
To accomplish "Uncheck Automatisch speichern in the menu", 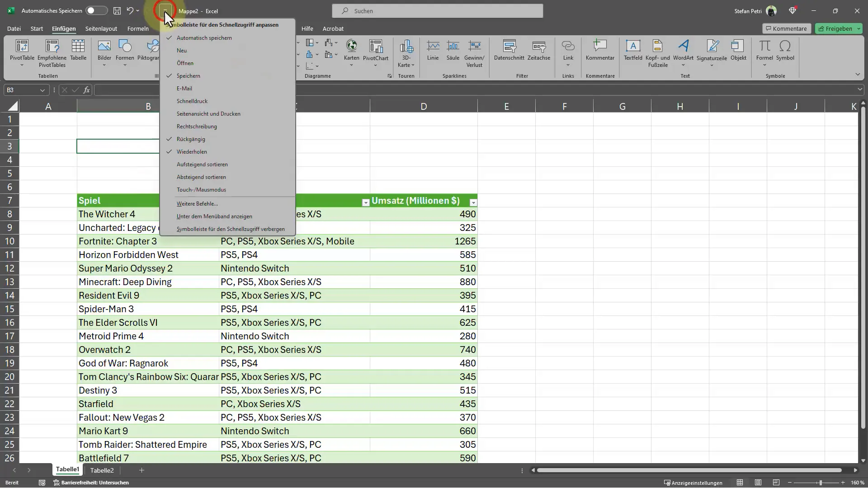I will pyautogui.click(x=227, y=38).
